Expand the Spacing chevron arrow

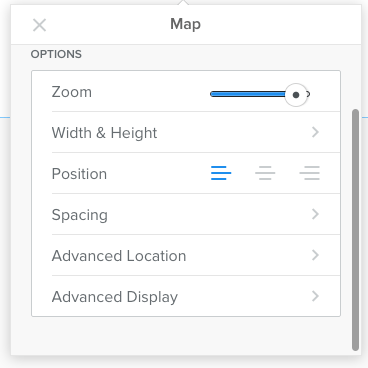[315, 214]
